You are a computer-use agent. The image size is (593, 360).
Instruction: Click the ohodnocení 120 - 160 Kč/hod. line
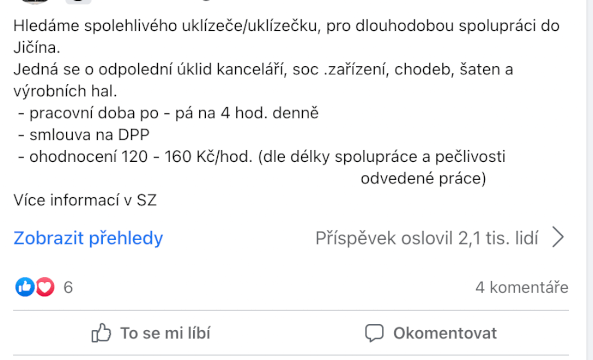(x=261, y=157)
